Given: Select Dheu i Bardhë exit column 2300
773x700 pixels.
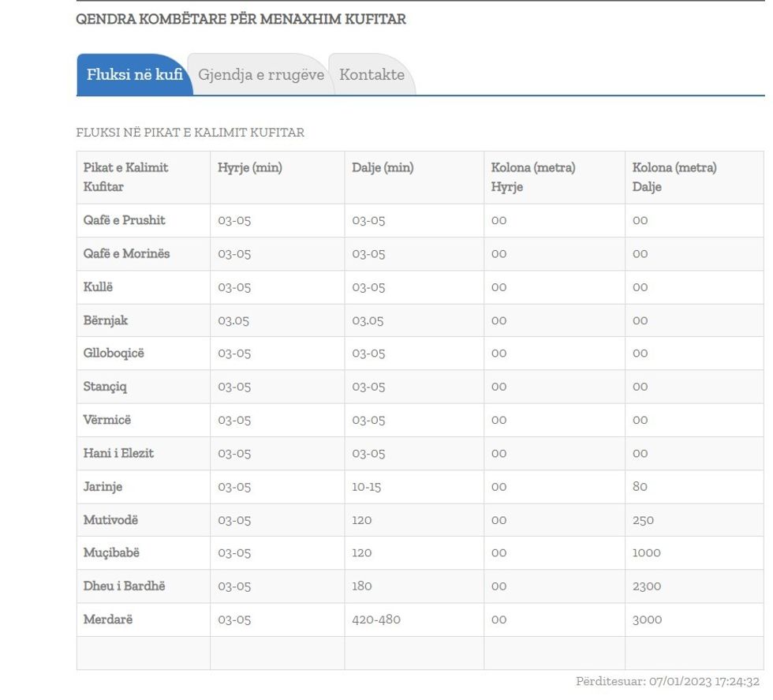Looking at the screenshot, I should coord(646,586).
